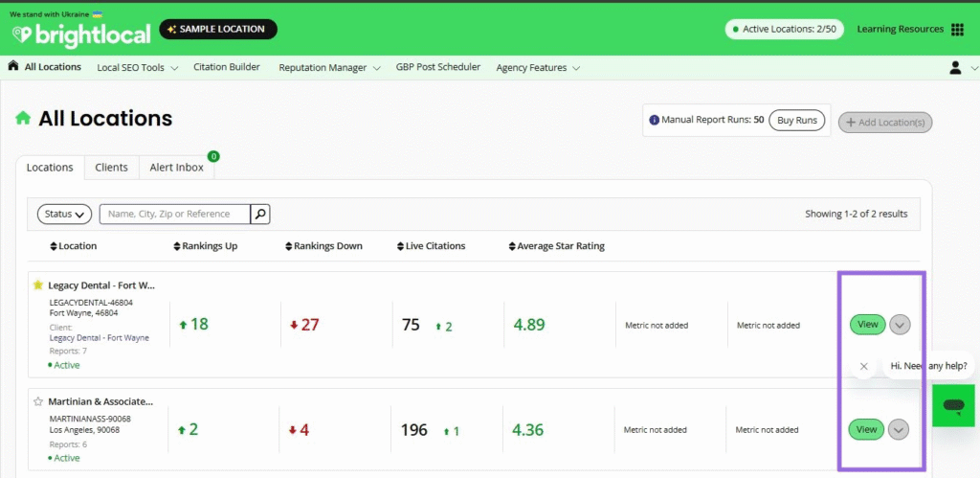
Task: Click the We stand with Ukraine banner
Action: [56, 13]
